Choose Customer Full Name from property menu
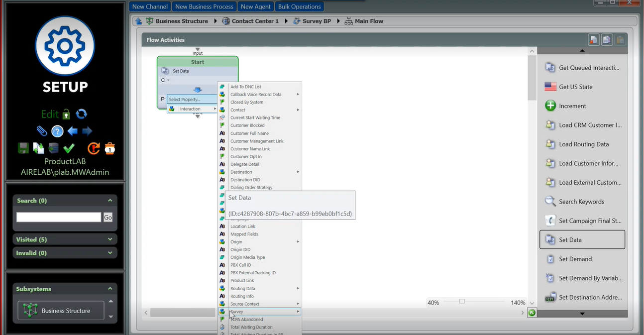 tap(249, 133)
